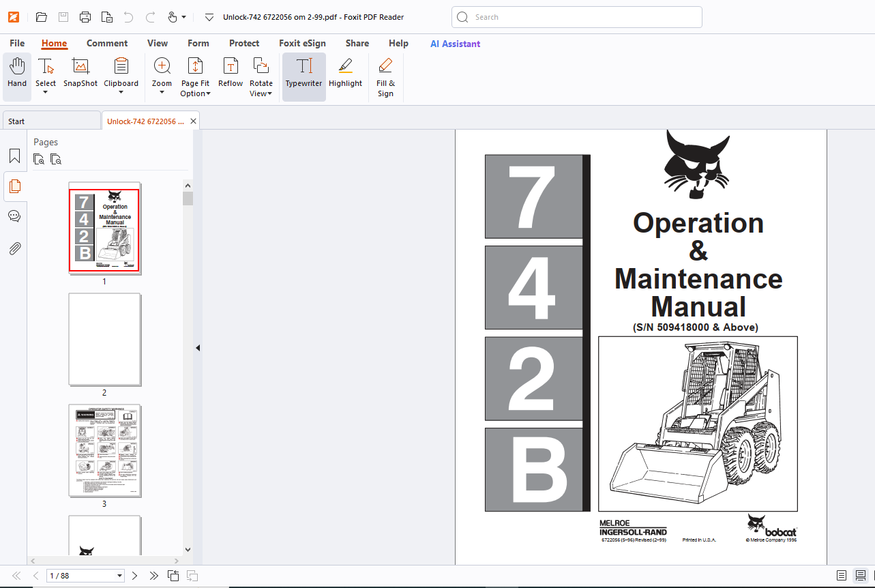Screen dimensions: 875x588
Task: Collapse the navigation panel with the arrow
Action: click(198, 348)
